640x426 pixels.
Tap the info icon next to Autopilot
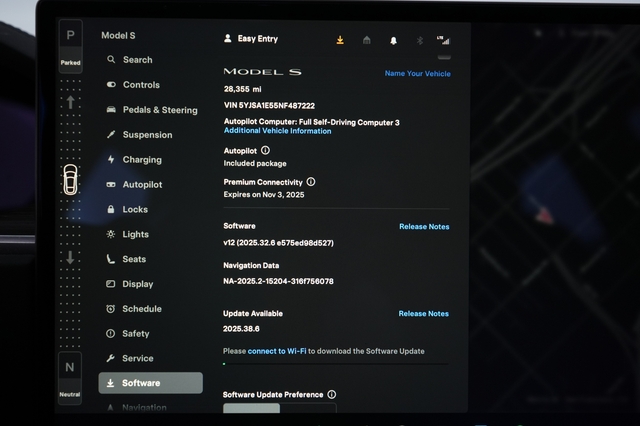pos(265,151)
